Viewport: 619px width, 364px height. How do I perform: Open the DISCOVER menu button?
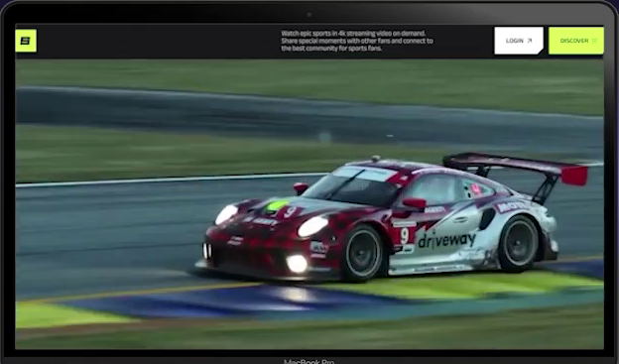point(576,41)
